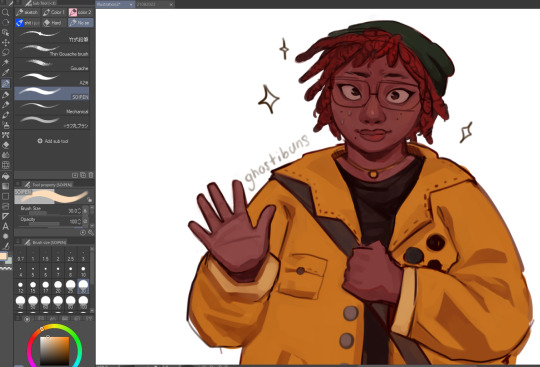Click the reset tool property icon
The height and width of the screenshot is (367, 540).
(x=83, y=233)
